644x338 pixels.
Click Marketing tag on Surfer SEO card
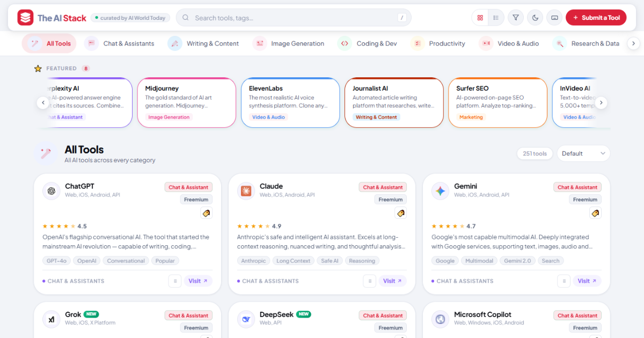(x=471, y=117)
